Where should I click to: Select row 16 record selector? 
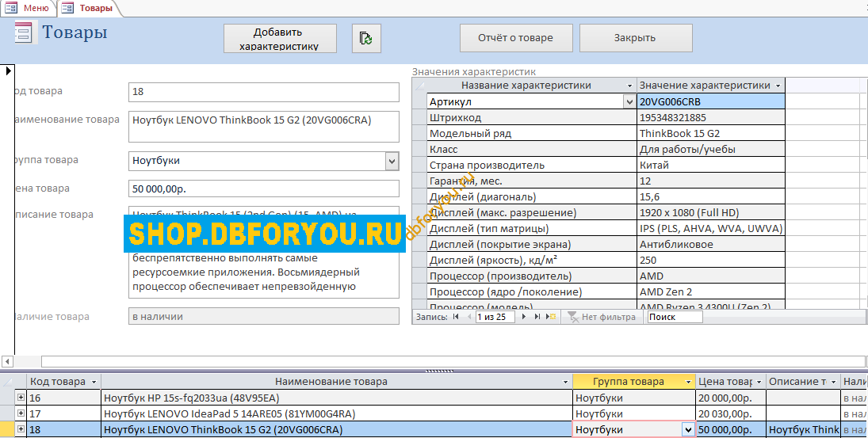point(8,398)
